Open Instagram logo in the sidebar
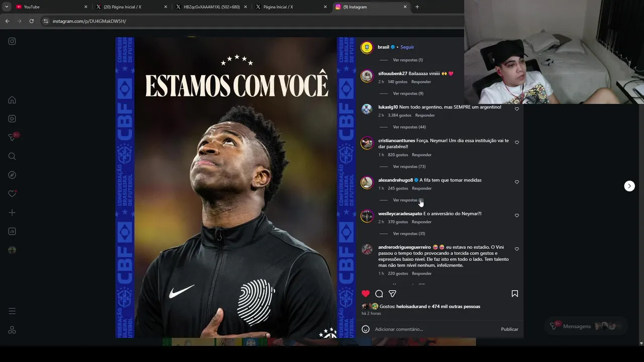The image size is (644, 362). 12,41
